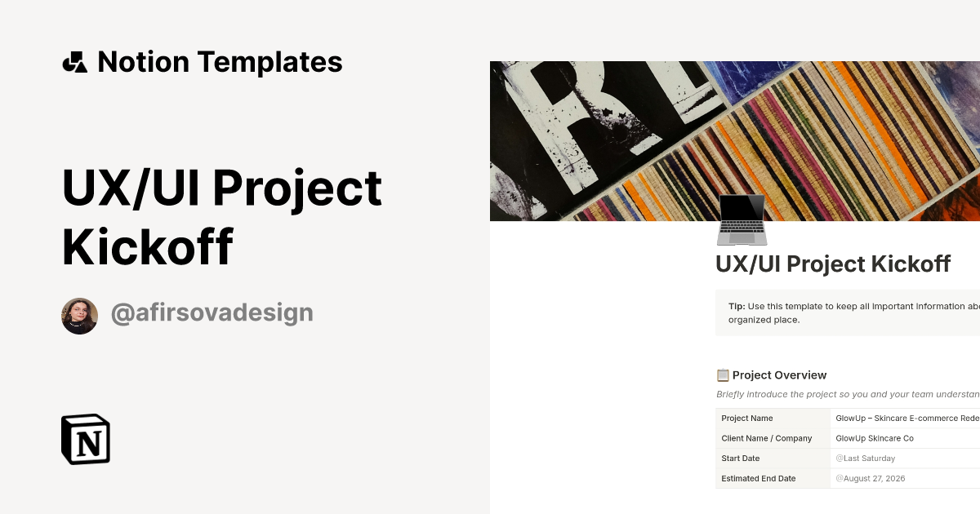Open the @afirsovadesign author link
This screenshot has height=514, width=980.
coord(212,312)
